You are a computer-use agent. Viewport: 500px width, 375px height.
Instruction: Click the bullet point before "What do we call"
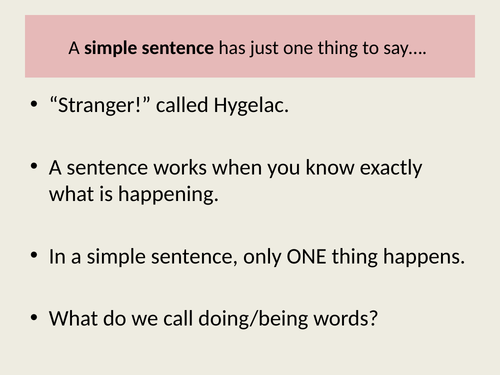(34, 317)
